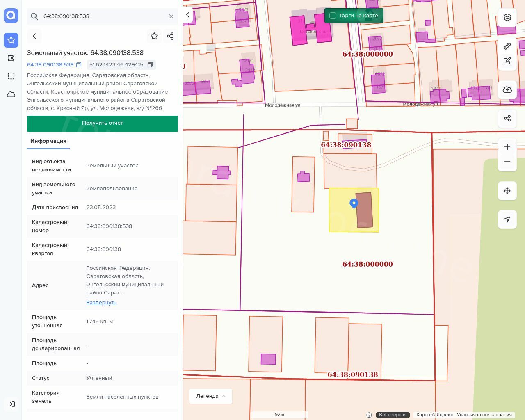Add parcel to favorites with star icon

click(154, 36)
